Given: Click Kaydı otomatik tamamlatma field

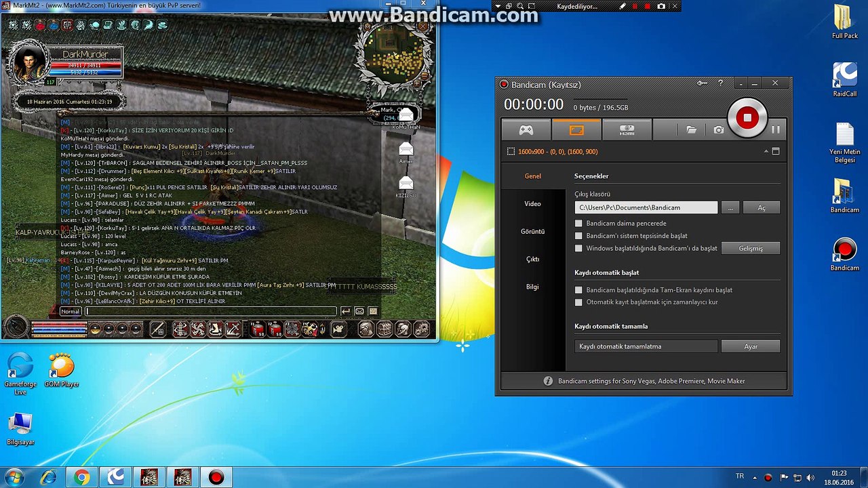Looking at the screenshot, I should click(x=646, y=346).
